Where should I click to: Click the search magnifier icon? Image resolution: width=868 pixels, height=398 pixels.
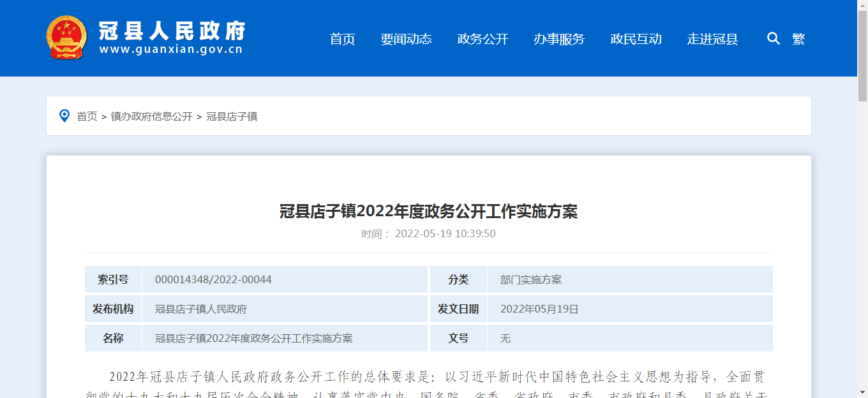[773, 39]
